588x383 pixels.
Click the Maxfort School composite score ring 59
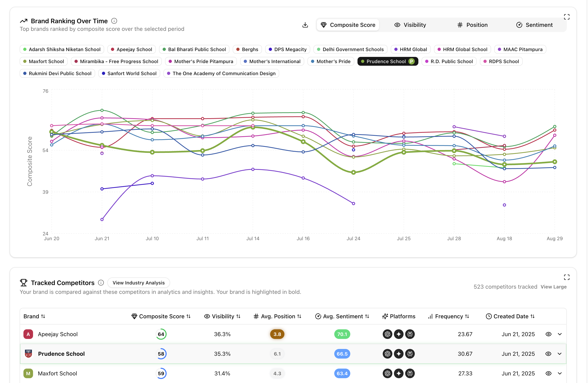161,373
